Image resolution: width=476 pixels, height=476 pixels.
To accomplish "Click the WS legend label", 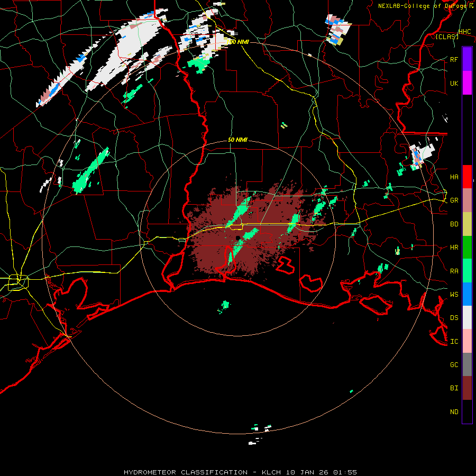I will pos(454,294).
